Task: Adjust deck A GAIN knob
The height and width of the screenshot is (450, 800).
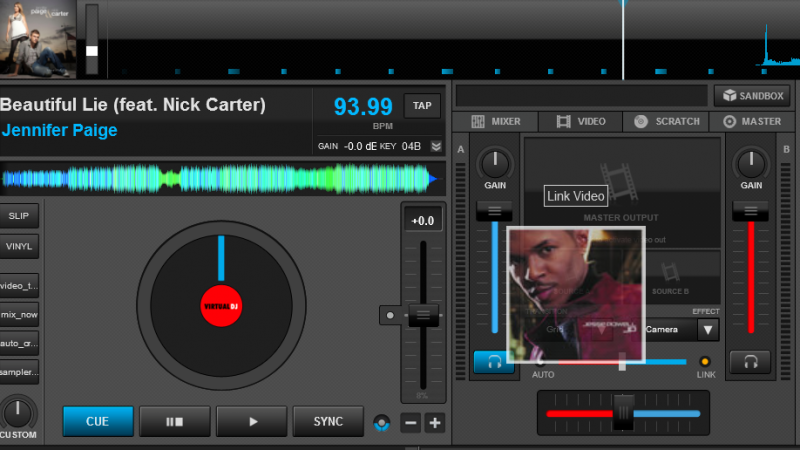Action: pyautogui.click(x=495, y=163)
